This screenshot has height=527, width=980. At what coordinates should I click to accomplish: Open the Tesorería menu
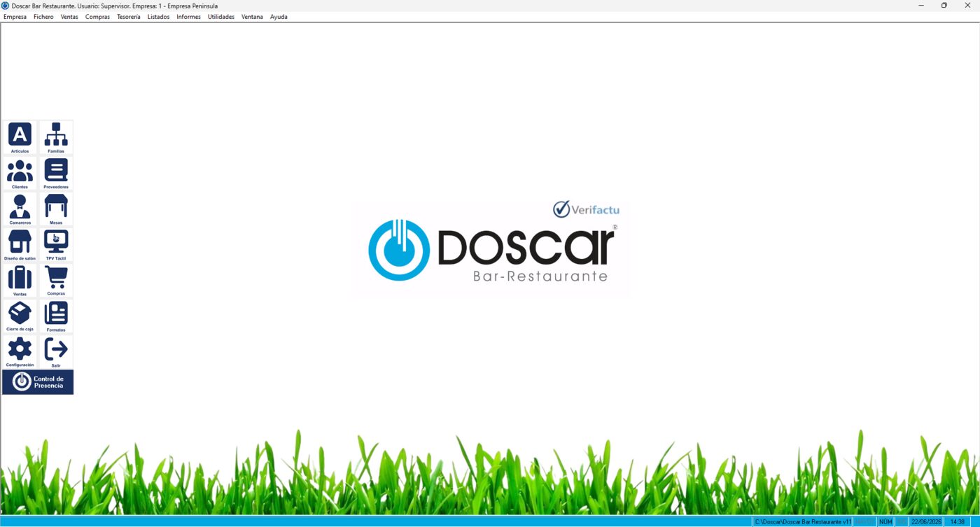click(x=129, y=17)
